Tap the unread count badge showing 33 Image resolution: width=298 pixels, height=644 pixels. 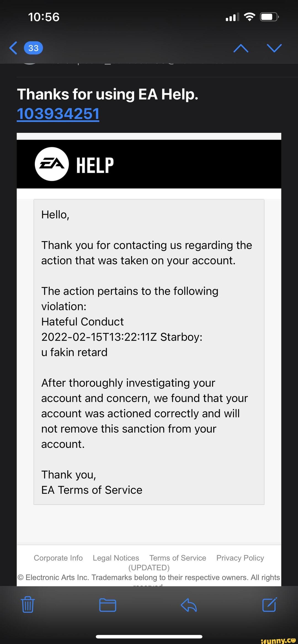(33, 47)
